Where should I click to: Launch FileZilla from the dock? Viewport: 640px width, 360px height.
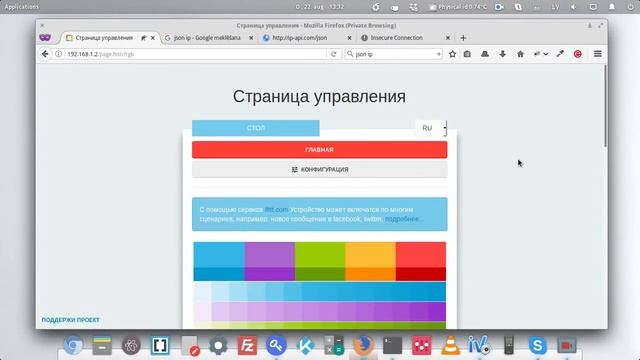[x=247, y=345]
